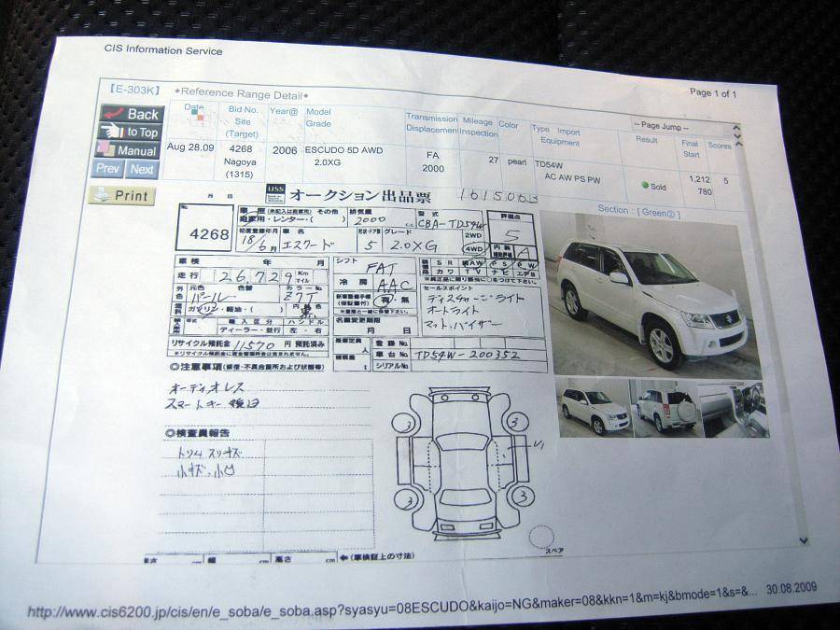Click the lot number box 4268 on sheet
Image resolution: width=840 pixels, height=630 pixels.
(x=204, y=227)
